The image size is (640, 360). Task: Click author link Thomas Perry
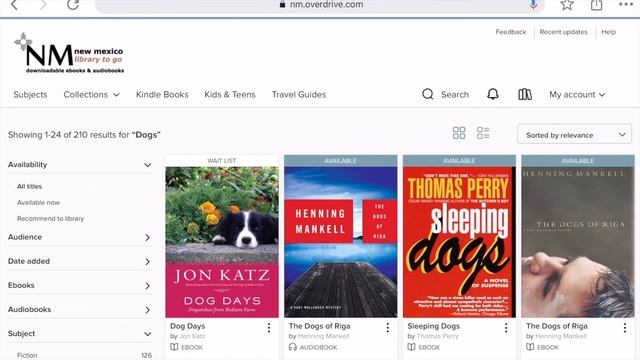[x=438, y=336]
